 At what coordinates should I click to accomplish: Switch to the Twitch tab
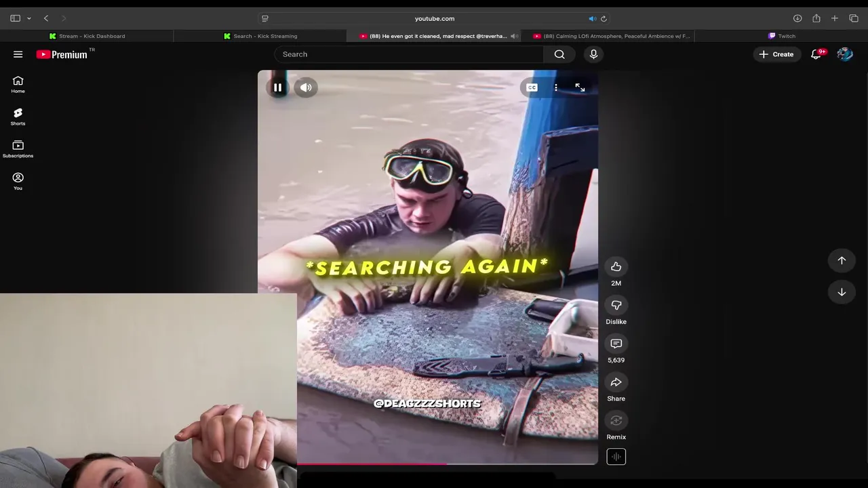coord(781,36)
